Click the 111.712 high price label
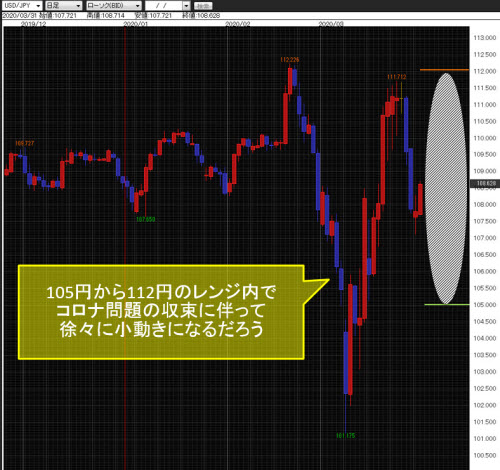Image resolution: width=500 pixels, height=470 pixels. click(397, 77)
